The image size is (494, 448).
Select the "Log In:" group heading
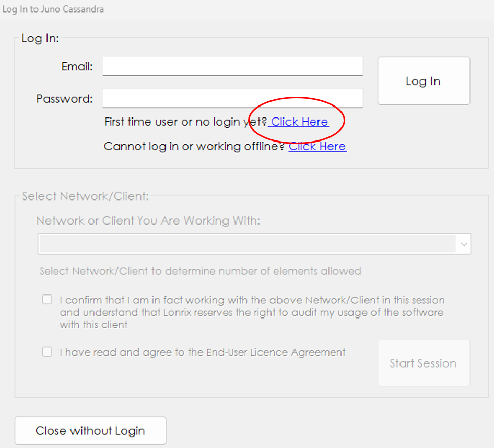click(40, 38)
